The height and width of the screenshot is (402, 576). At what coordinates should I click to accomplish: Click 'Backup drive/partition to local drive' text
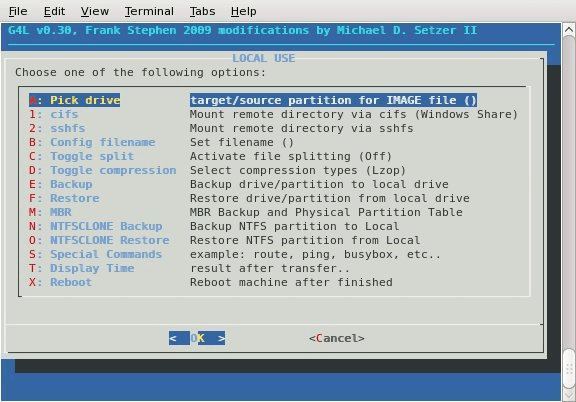click(319, 184)
